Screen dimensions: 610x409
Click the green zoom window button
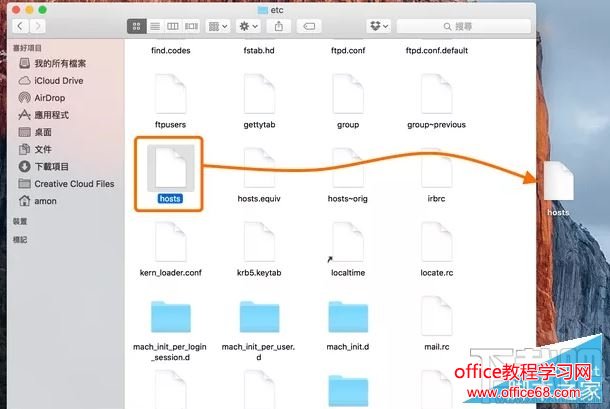(42, 10)
